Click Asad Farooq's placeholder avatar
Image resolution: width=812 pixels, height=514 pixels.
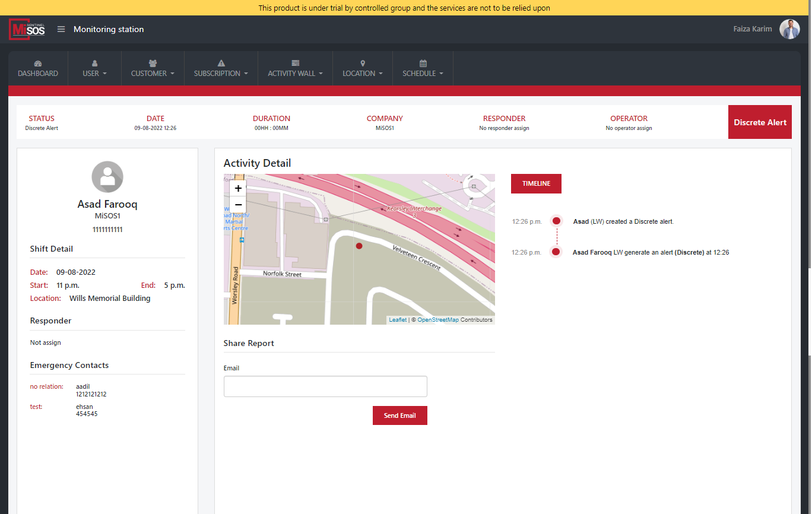[107, 176]
